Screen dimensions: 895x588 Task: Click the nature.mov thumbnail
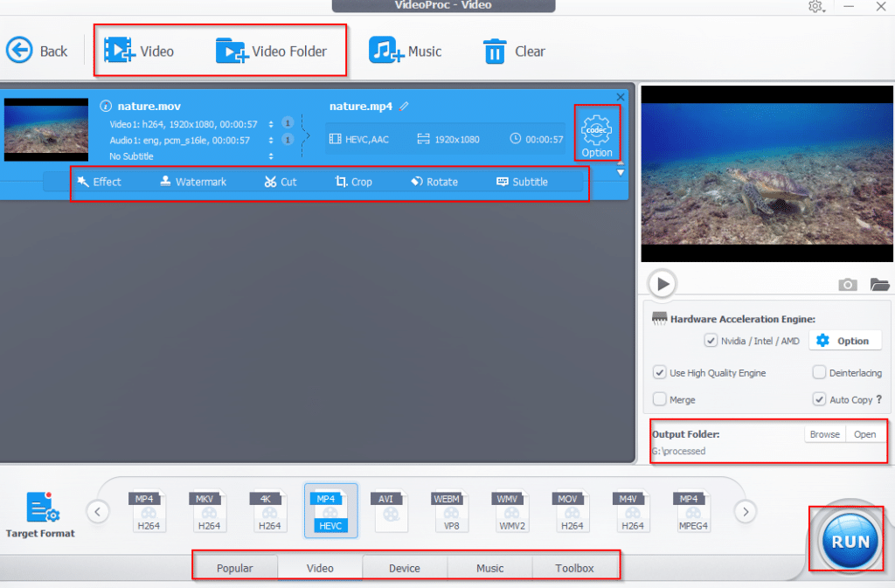[46, 129]
